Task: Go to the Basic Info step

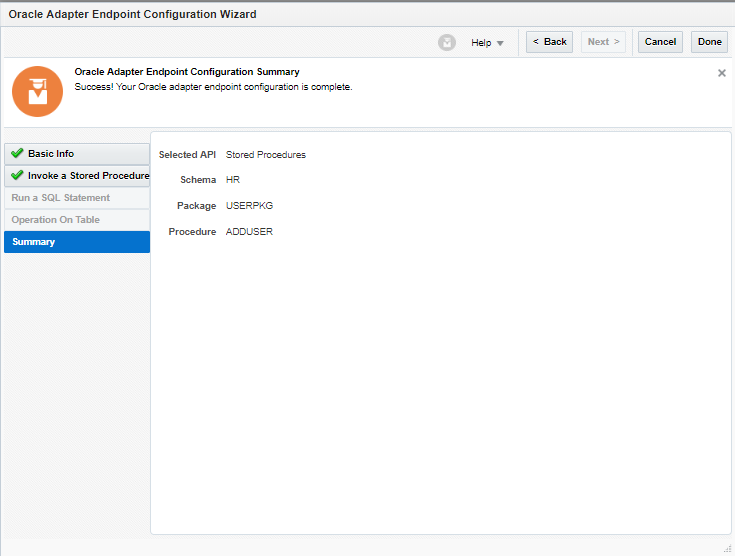Action: point(51,154)
